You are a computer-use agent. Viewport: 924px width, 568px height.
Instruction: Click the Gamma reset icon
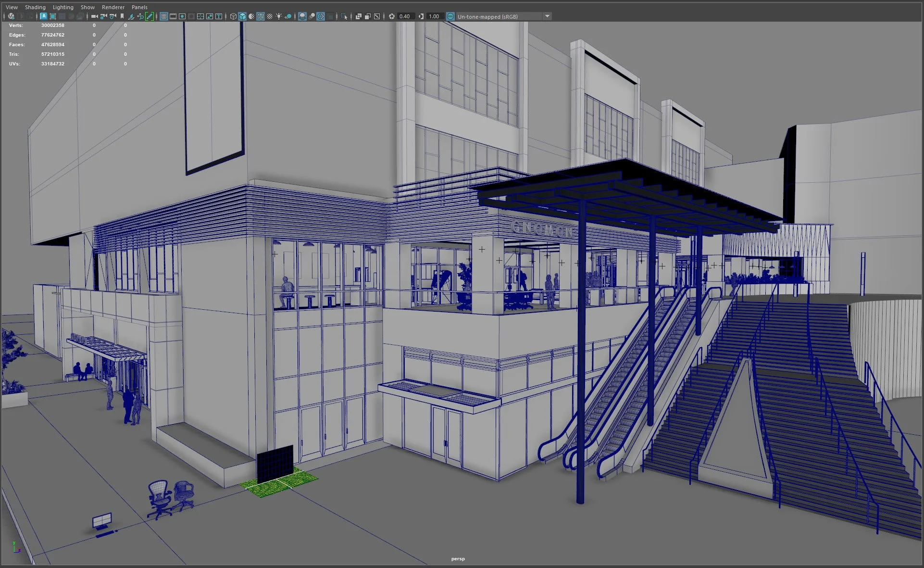click(421, 16)
